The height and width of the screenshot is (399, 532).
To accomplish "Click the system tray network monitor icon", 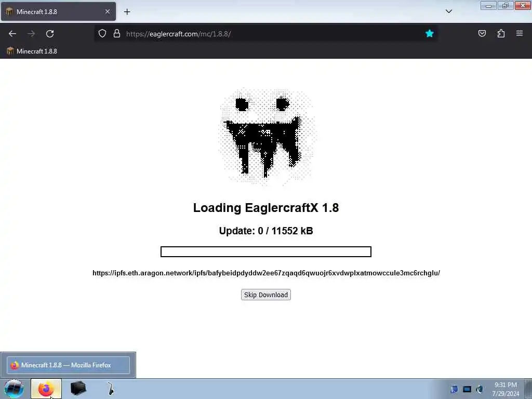I will pyautogui.click(x=467, y=389).
